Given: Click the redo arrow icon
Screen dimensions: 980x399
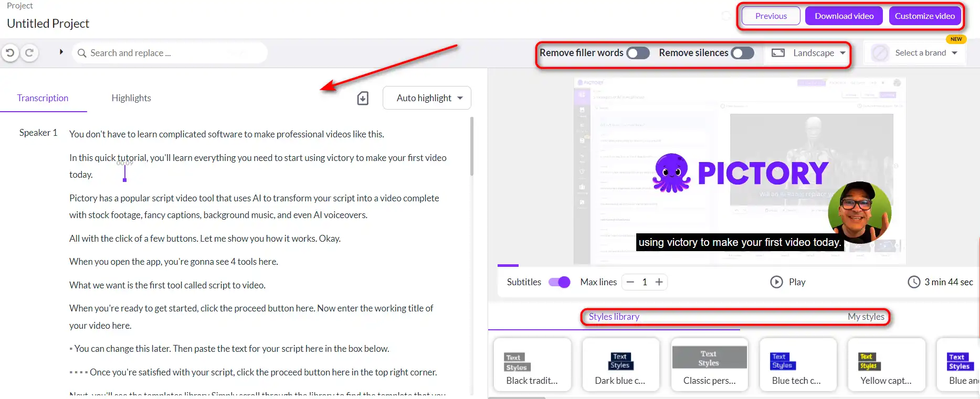Looking at the screenshot, I should click(x=30, y=53).
